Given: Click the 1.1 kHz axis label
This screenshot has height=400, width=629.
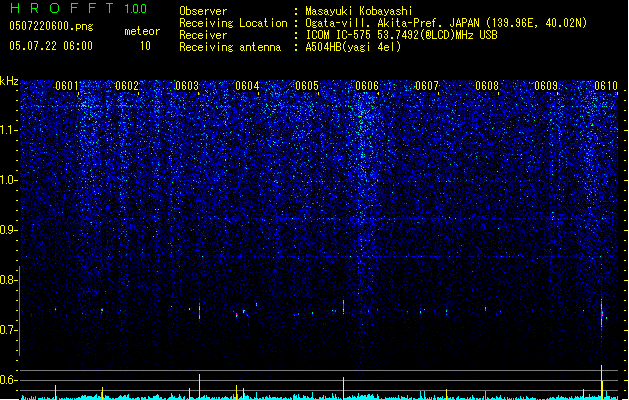Looking at the screenshot, I should [x=8, y=130].
